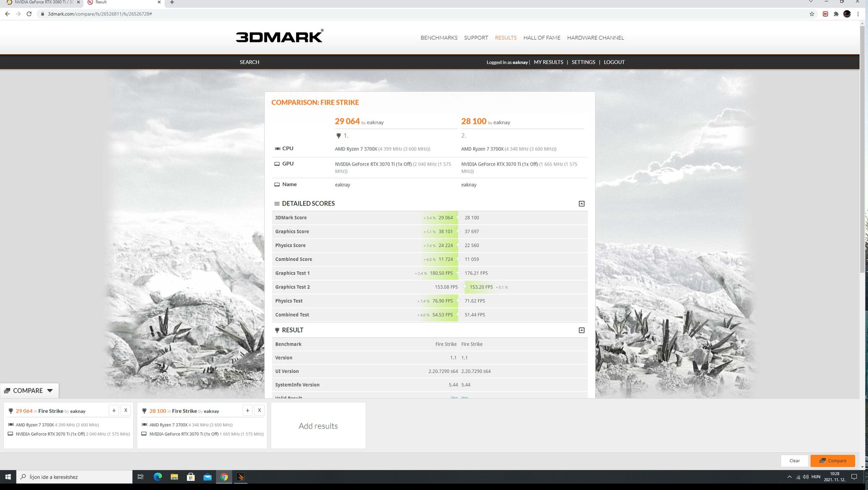Go to Hall of Fame page
This screenshot has width=868, height=490.
(542, 38)
